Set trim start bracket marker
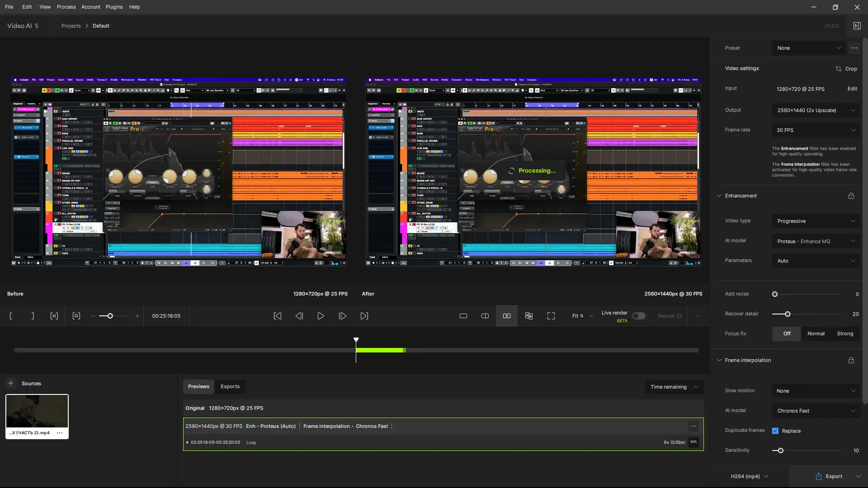This screenshot has height=488, width=868. [x=11, y=316]
